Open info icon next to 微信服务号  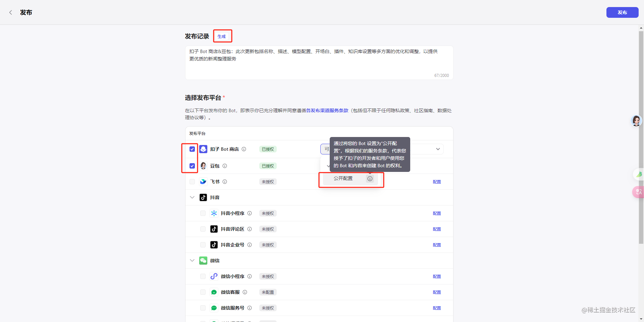250,308
